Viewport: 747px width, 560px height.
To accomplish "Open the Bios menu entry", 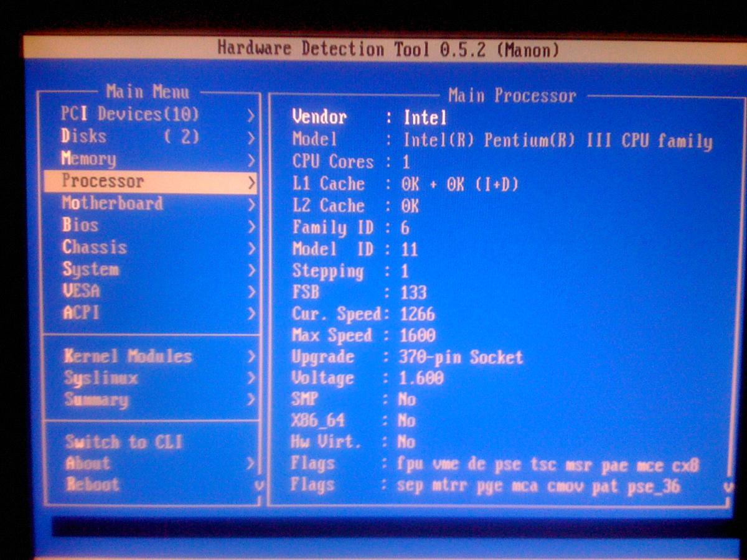I will [80, 225].
